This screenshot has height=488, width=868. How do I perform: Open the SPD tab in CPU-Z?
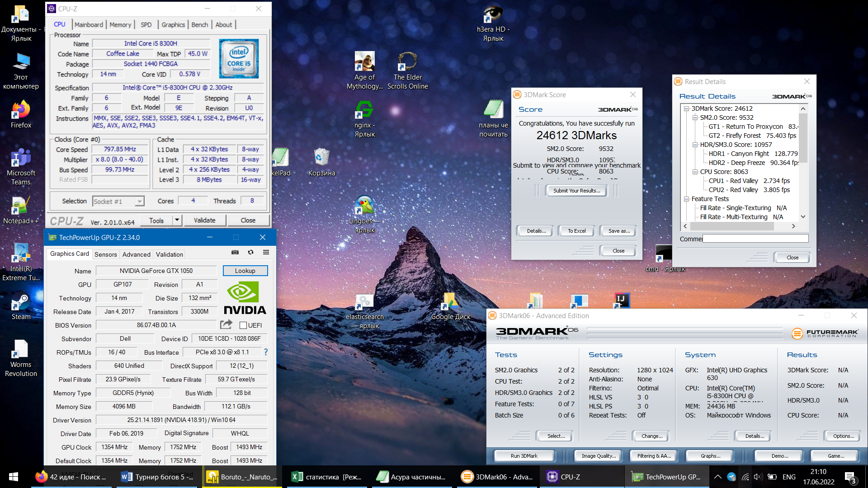click(146, 24)
